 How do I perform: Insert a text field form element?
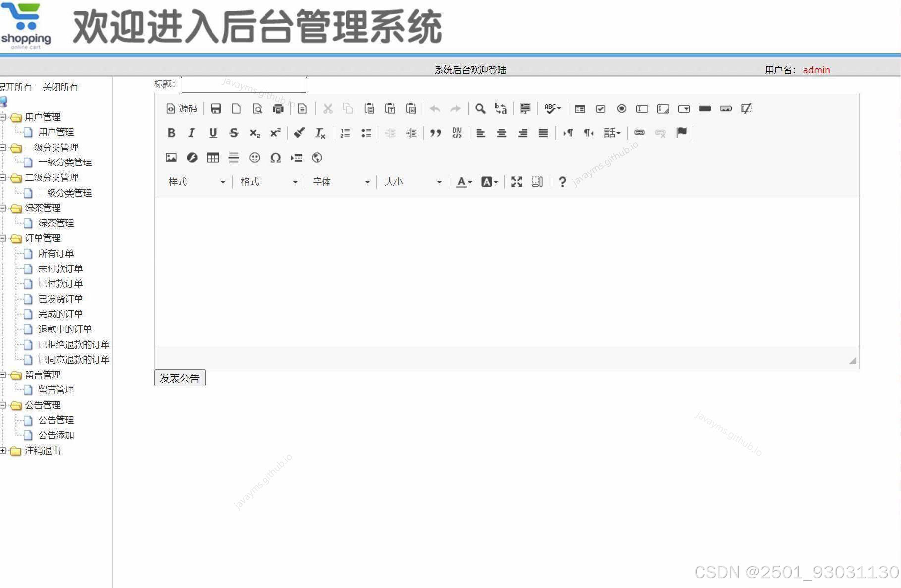[x=642, y=108]
